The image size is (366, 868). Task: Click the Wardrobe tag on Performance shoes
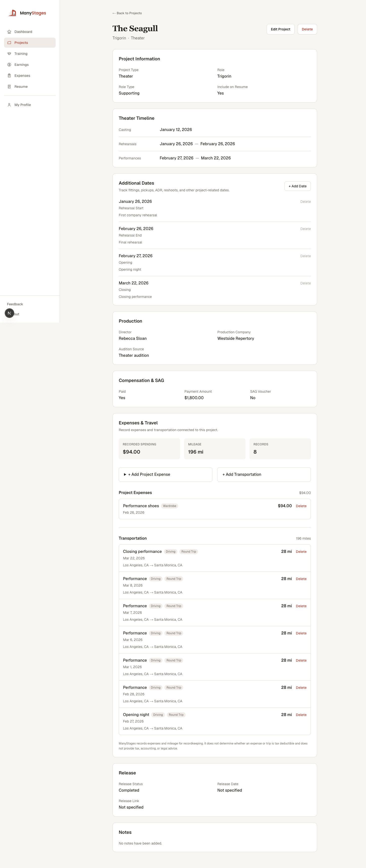(x=169, y=506)
